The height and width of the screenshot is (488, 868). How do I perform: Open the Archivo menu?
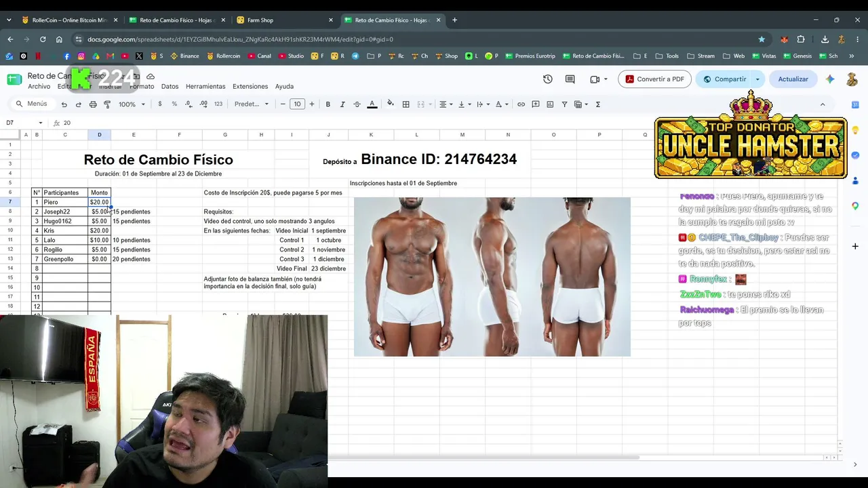(x=39, y=87)
